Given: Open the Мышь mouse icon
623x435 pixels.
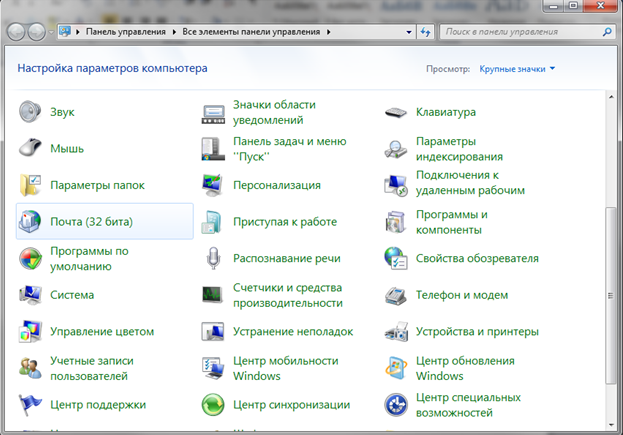Looking at the screenshot, I should (32, 149).
